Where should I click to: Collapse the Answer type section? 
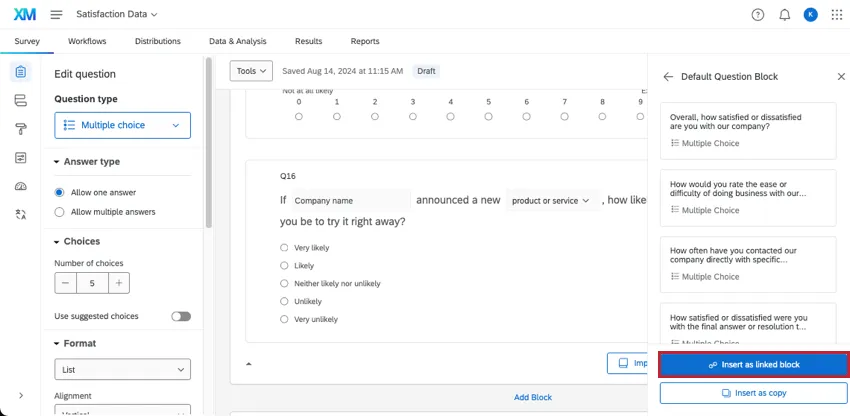(57, 162)
